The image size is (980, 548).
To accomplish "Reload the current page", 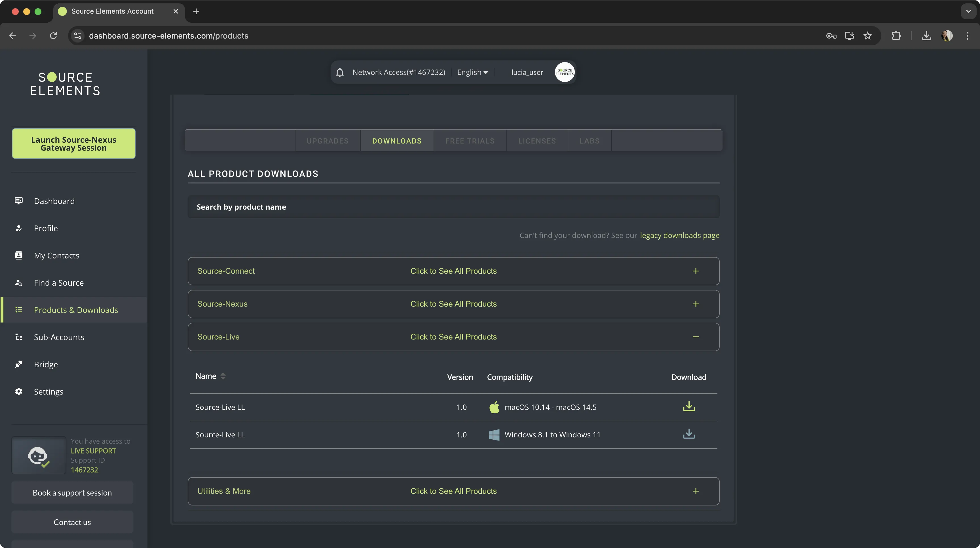I will coord(53,36).
